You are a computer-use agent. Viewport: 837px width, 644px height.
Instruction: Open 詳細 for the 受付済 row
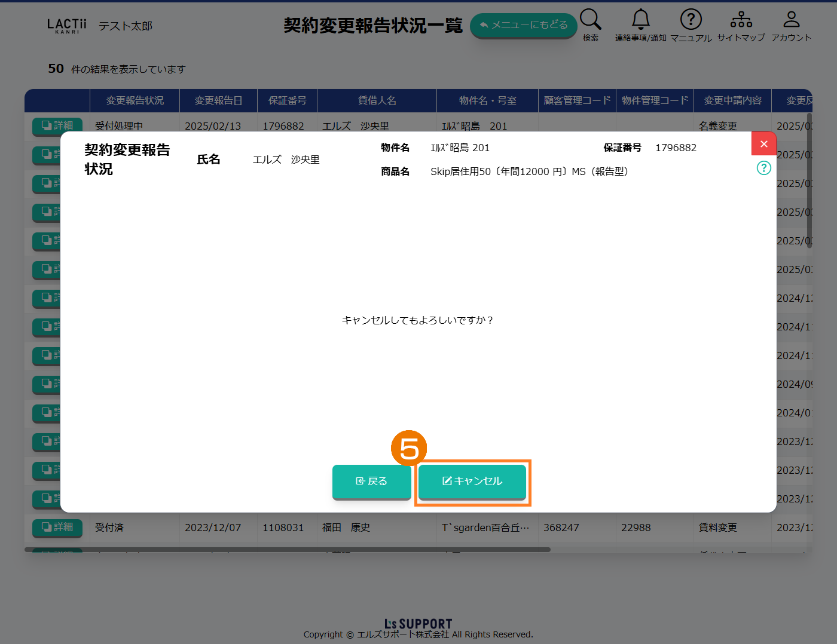tap(57, 527)
